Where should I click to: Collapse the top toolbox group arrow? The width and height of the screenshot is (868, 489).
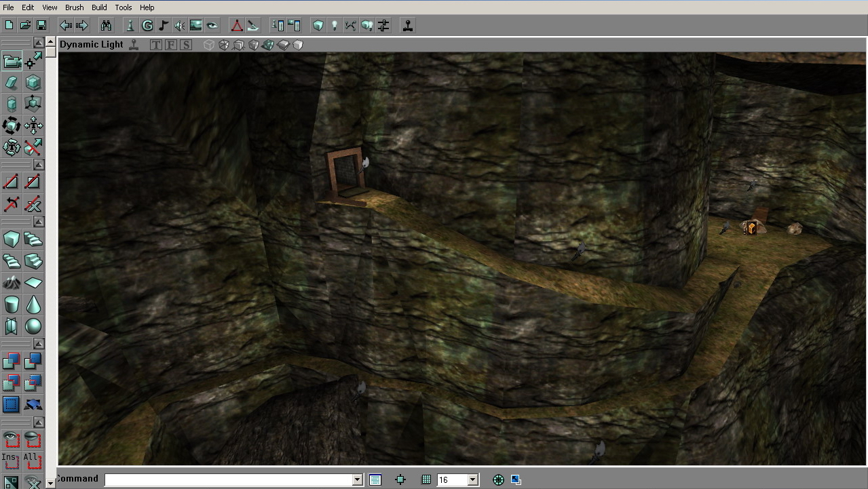(39, 43)
